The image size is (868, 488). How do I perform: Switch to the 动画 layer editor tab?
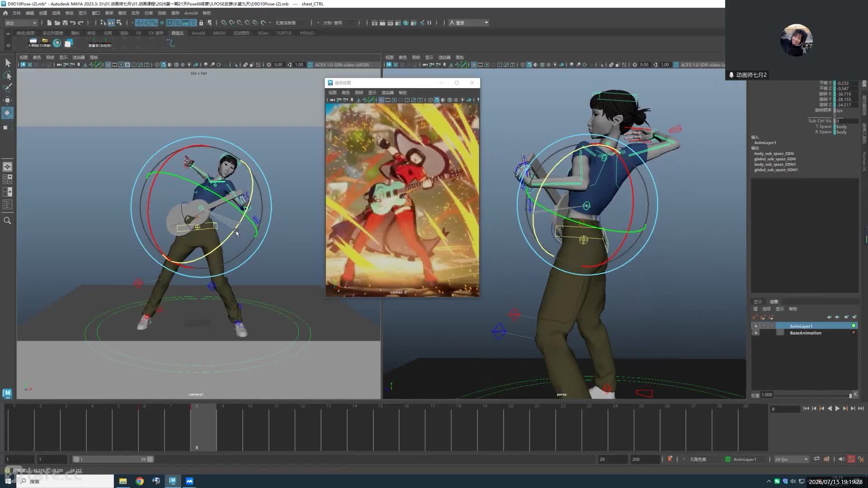[774, 301]
